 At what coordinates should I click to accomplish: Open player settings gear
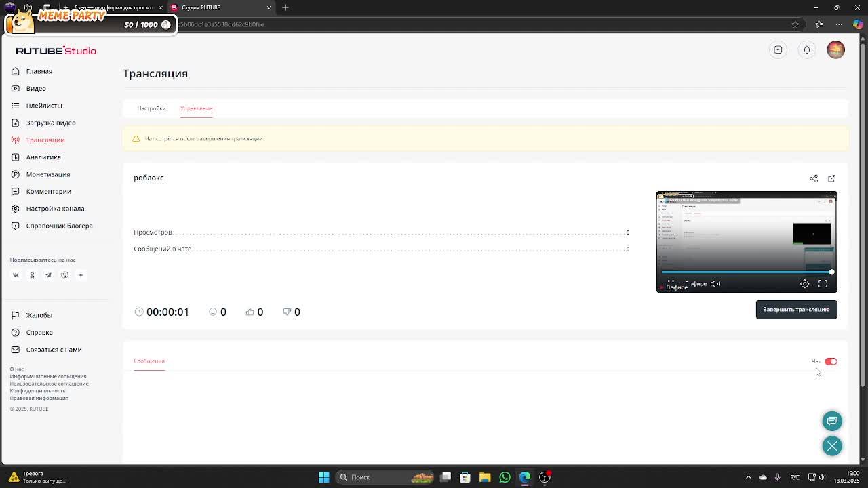tap(804, 284)
